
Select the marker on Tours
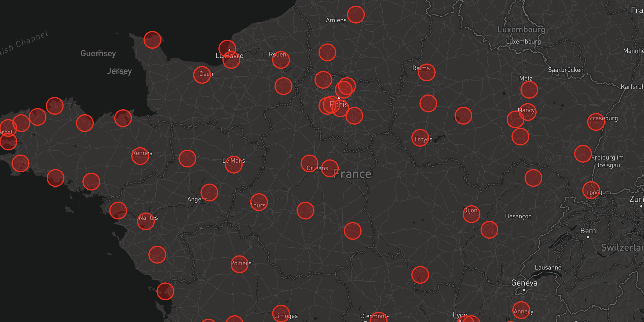259,202
